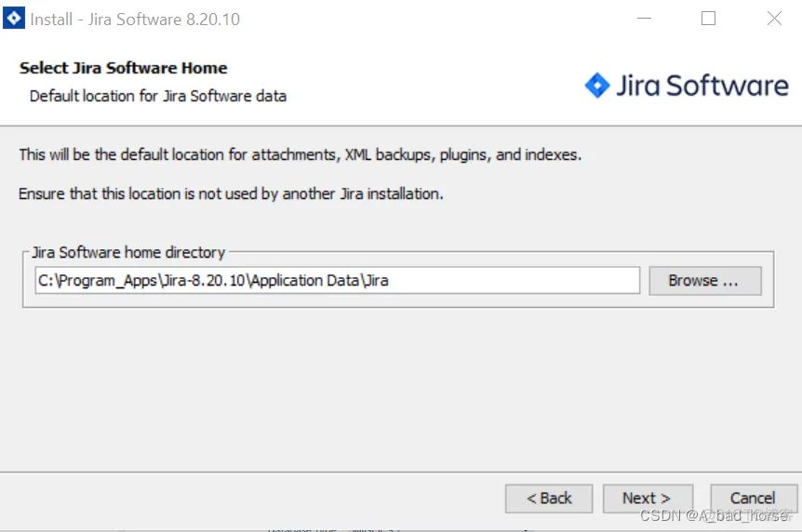Viewport: 802px width, 532px height.
Task: Return to previous step with < Back
Action: tap(549, 499)
